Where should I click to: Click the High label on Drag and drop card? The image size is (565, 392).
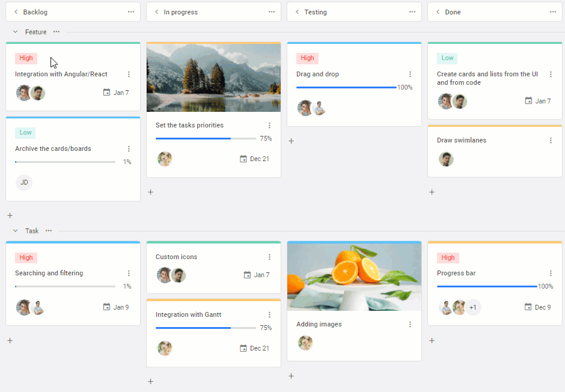coord(307,58)
